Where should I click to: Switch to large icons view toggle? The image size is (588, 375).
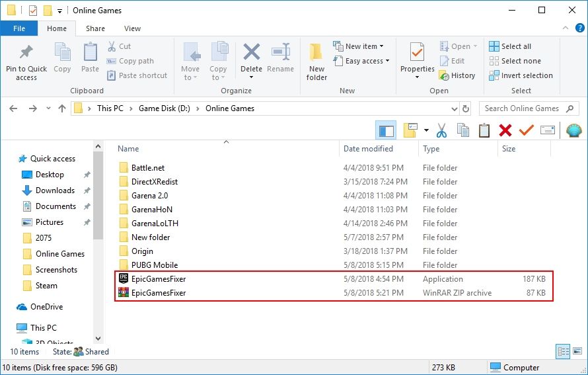(577, 352)
